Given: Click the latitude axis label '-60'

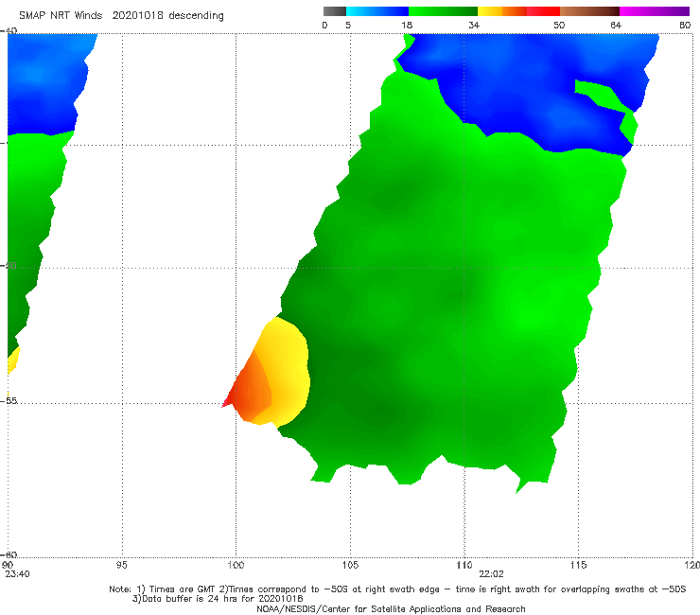Looking at the screenshot, I should click(x=9, y=554).
